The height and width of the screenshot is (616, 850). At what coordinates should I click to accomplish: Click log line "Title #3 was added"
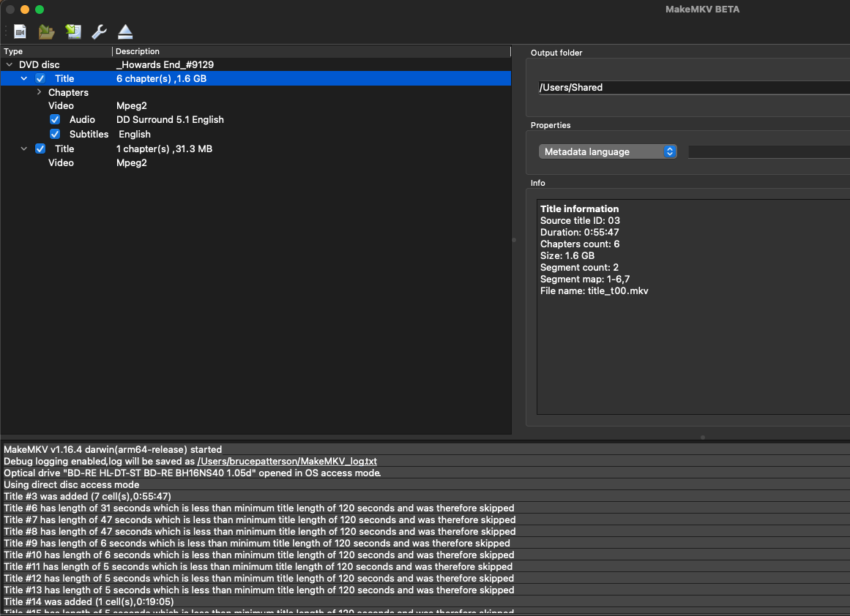[87, 496]
